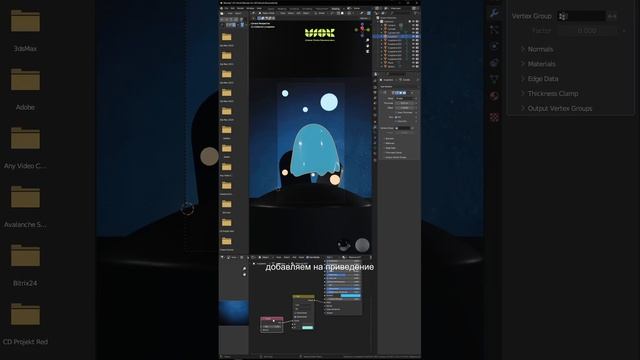Switch to the Shading workspace tab
Screen dimensions: 640x360
(336, 9)
